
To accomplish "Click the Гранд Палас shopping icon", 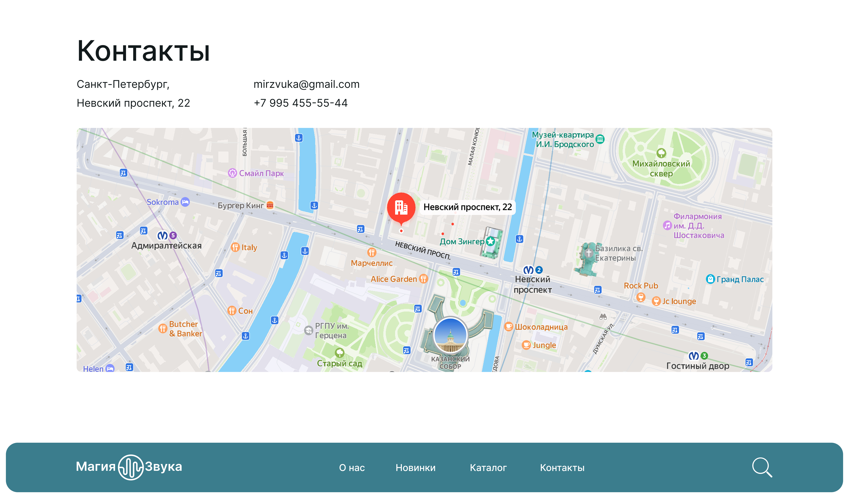I will pos(710,279).
